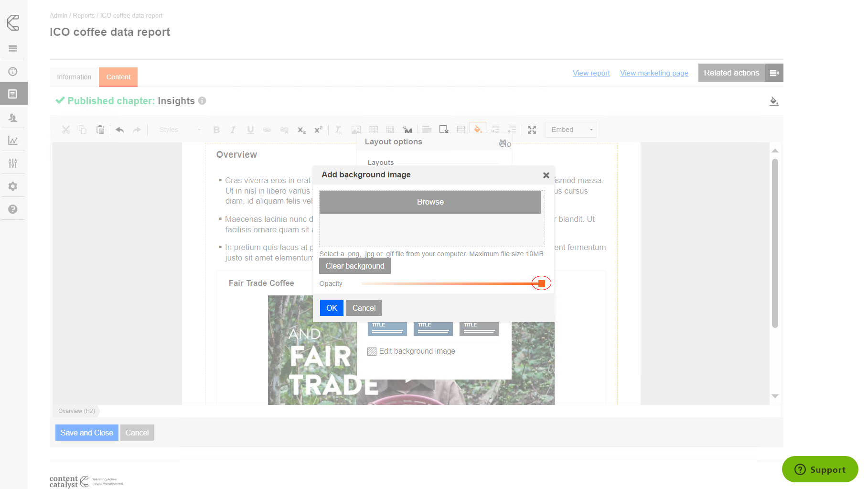The width and height of the screenshot is (868, 489).
Task: Switch to the Information tab
Action: [74, 77]
